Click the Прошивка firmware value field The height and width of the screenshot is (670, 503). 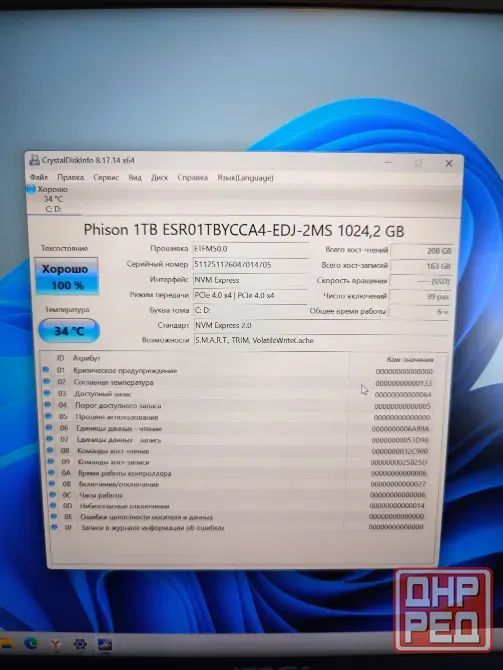point(250,249)
